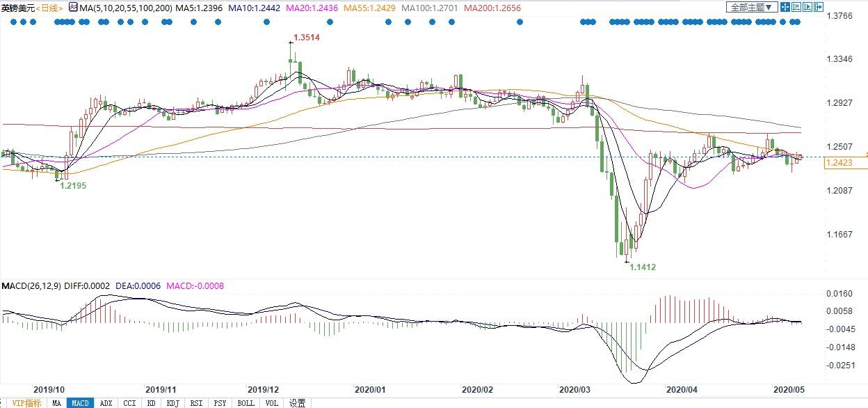
Task: Click the 1.2927 price axis label
Action: coord(839,103)
